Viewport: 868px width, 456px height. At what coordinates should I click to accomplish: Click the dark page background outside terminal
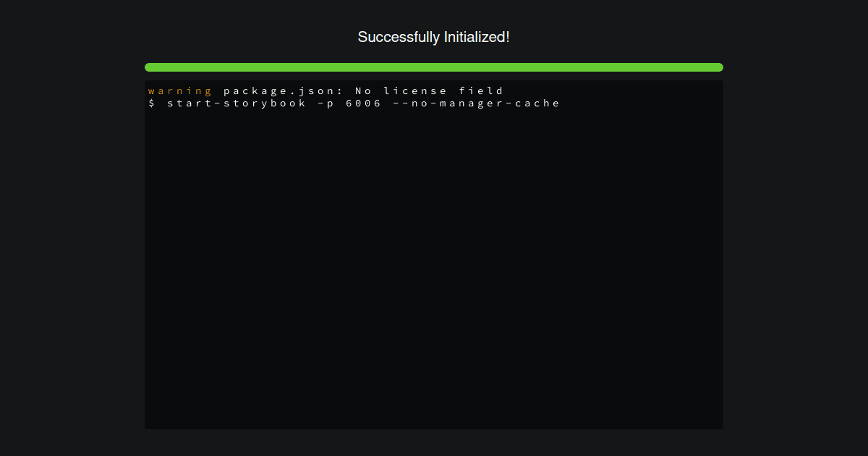coord(72,253)
